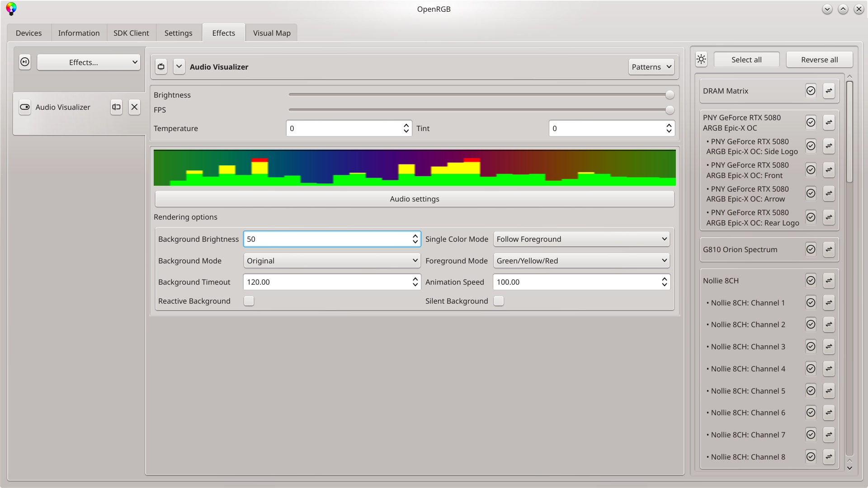Reverse the Side Logo zone

[829, 146]
